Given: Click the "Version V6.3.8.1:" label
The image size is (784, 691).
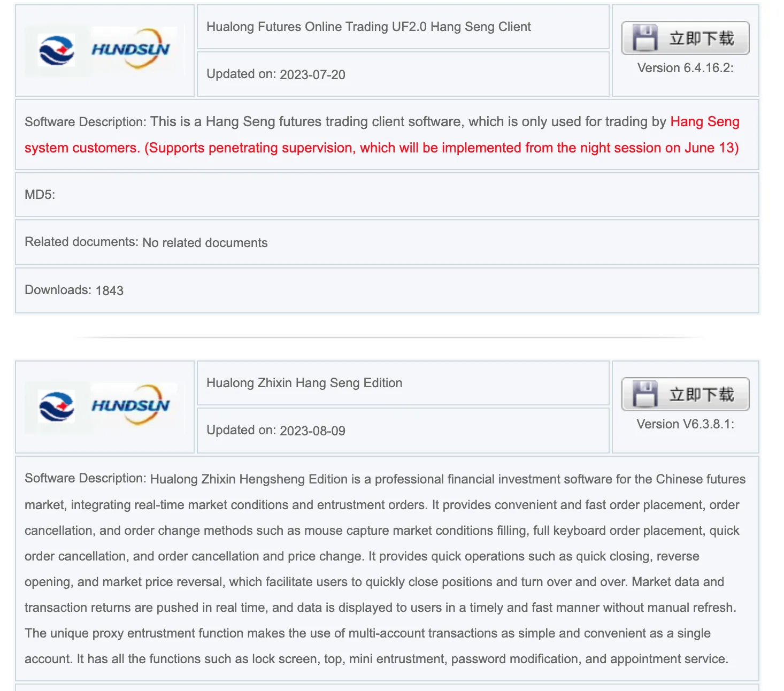Looking at the screenshot, I should [x=685, y=424].
